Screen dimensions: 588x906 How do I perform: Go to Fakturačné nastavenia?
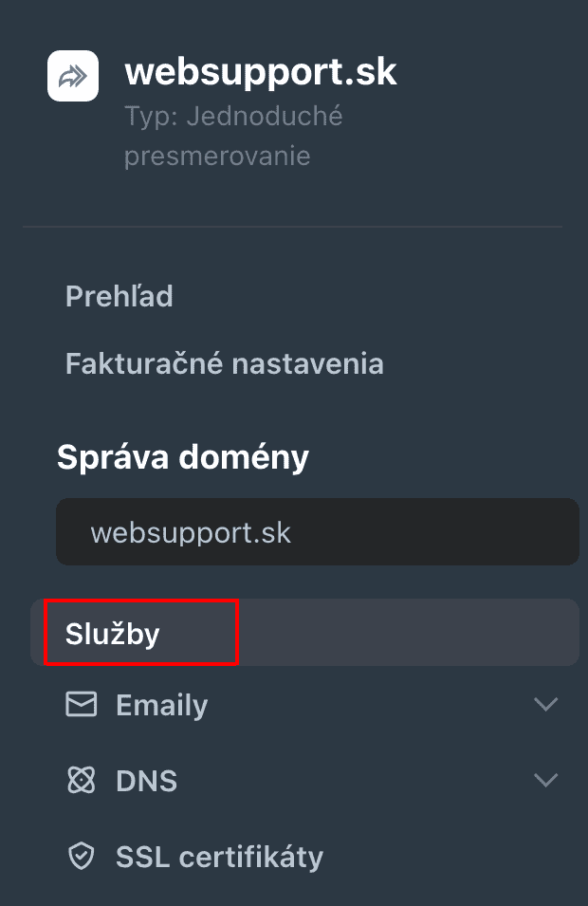[x=225, y=364]
